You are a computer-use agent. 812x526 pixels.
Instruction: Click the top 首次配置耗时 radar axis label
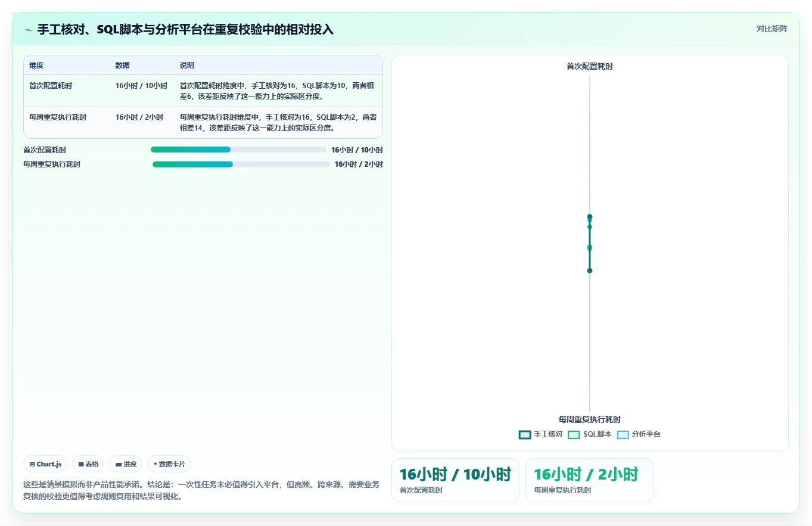[590, 67]
